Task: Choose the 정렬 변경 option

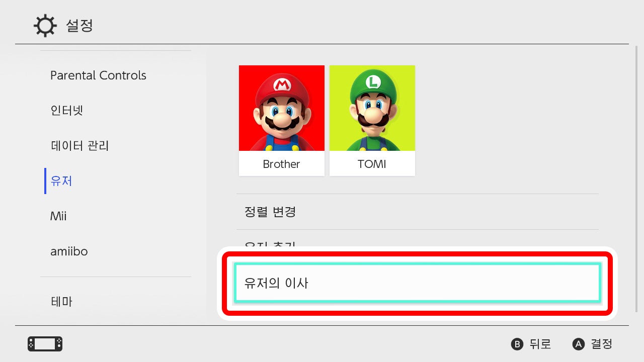Action: [x=418, y=212]
